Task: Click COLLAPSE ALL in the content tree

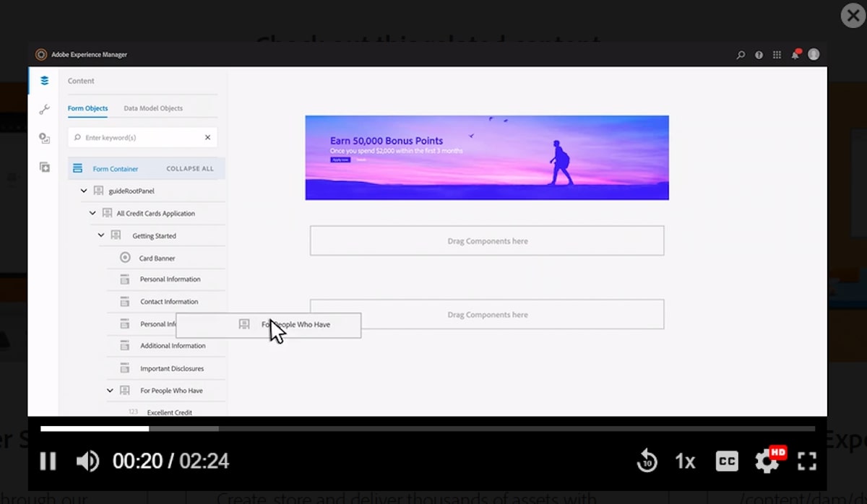Action: click(190, 169)
